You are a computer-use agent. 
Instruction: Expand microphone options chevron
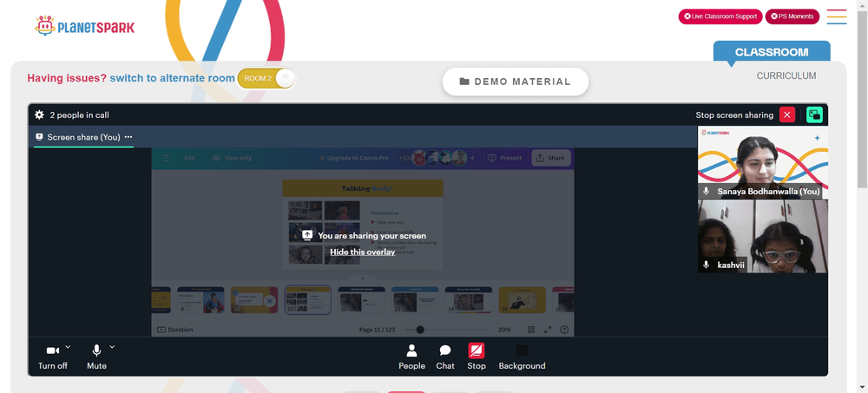[x=112, y=347]
